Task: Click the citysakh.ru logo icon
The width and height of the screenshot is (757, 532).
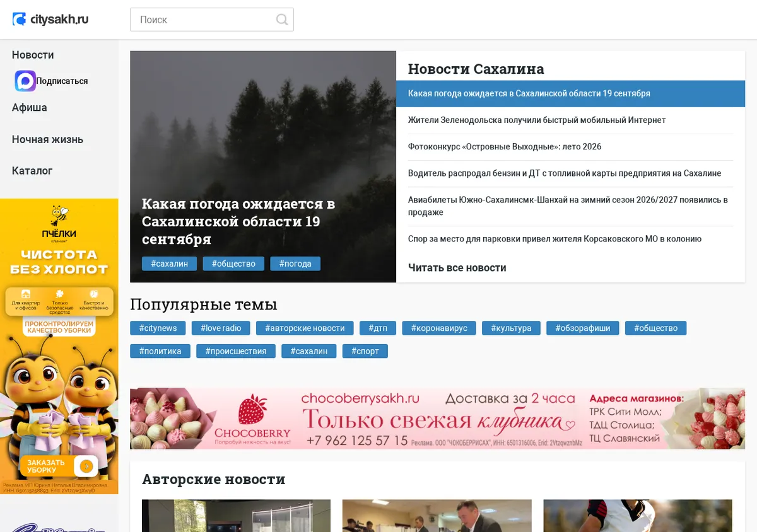Action: click(20, 19)
